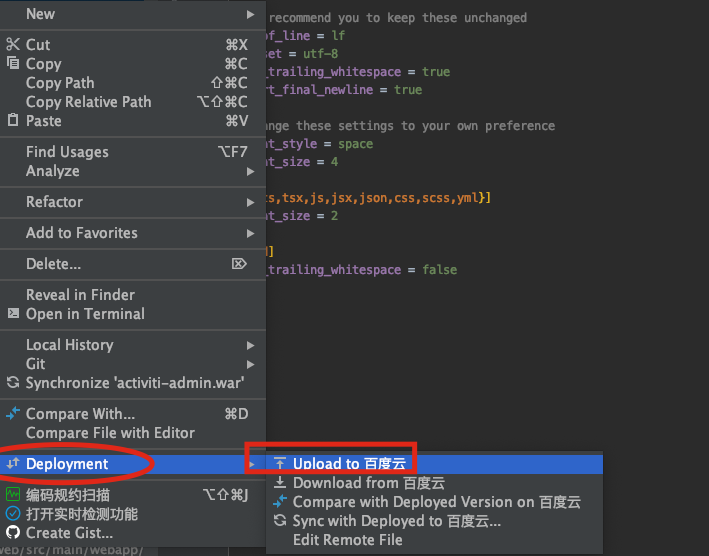Screen dimensions: 709x556
Task: Click the Synchronize refresh icon
Action: pos(13,382)
